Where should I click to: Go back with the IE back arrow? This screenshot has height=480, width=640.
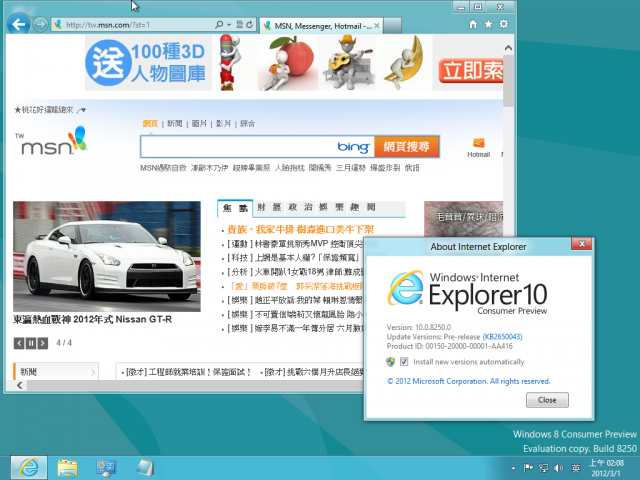pyautogui.click(x=19, y=24)
